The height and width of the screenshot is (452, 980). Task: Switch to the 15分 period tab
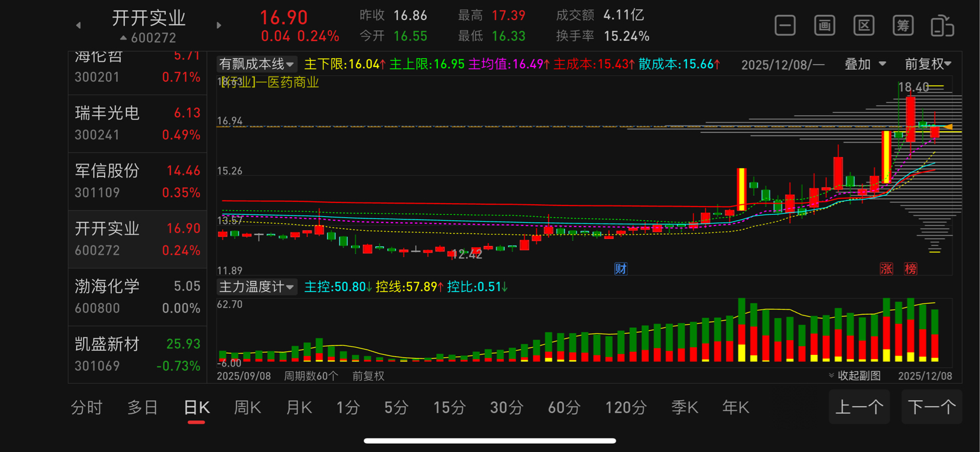coord(449,407)
